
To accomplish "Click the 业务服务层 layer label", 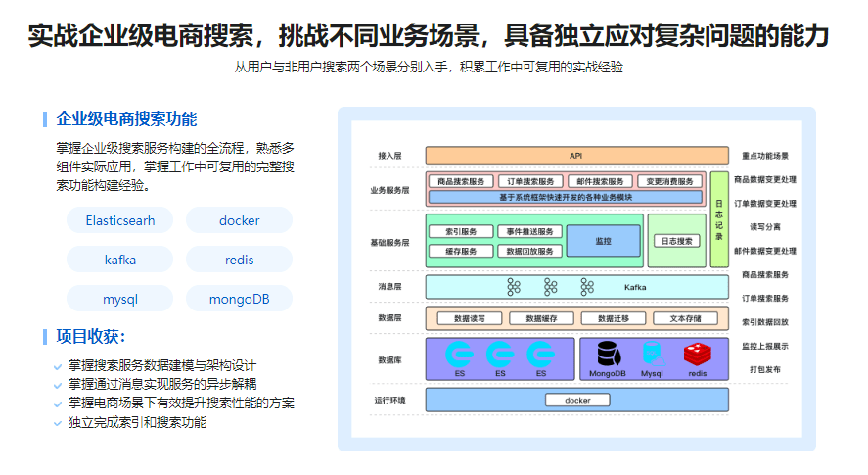I will tap(389, 191).
